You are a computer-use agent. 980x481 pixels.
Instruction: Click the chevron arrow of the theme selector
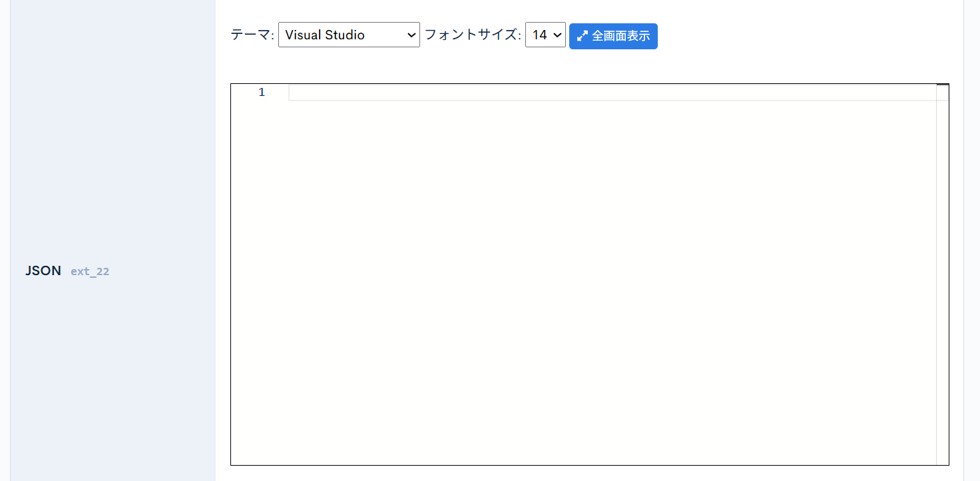click(x=411, y=35)
